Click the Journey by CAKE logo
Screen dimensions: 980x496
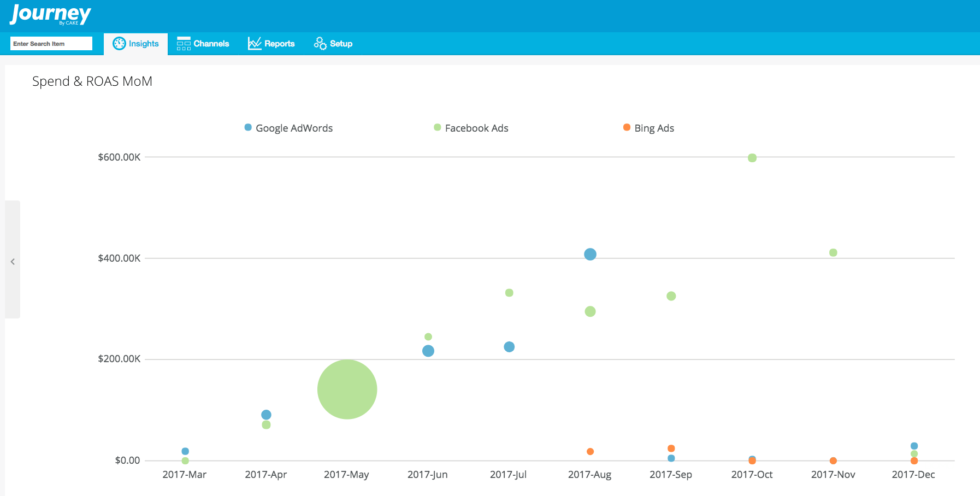[50, 15]
